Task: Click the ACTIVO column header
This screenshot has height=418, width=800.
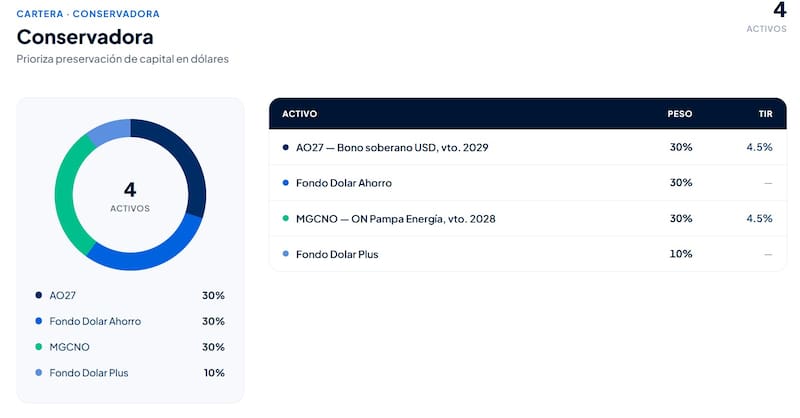Action: coord(299,114)
